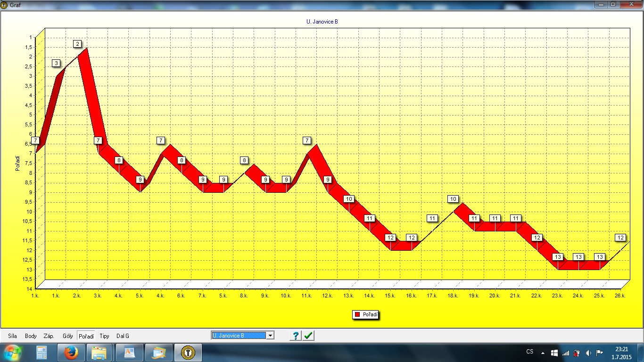
Task: Switch to the Body tab
Action: [31, 336]
